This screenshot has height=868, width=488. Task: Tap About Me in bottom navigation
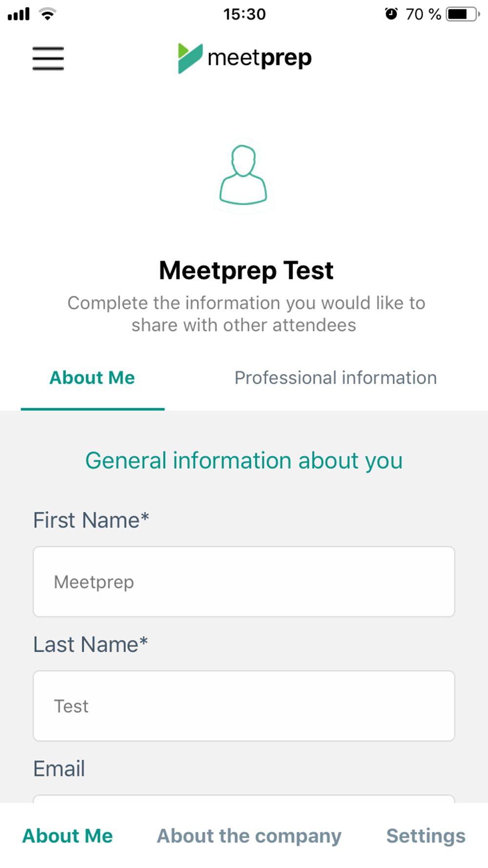click(x=68, y=836)
